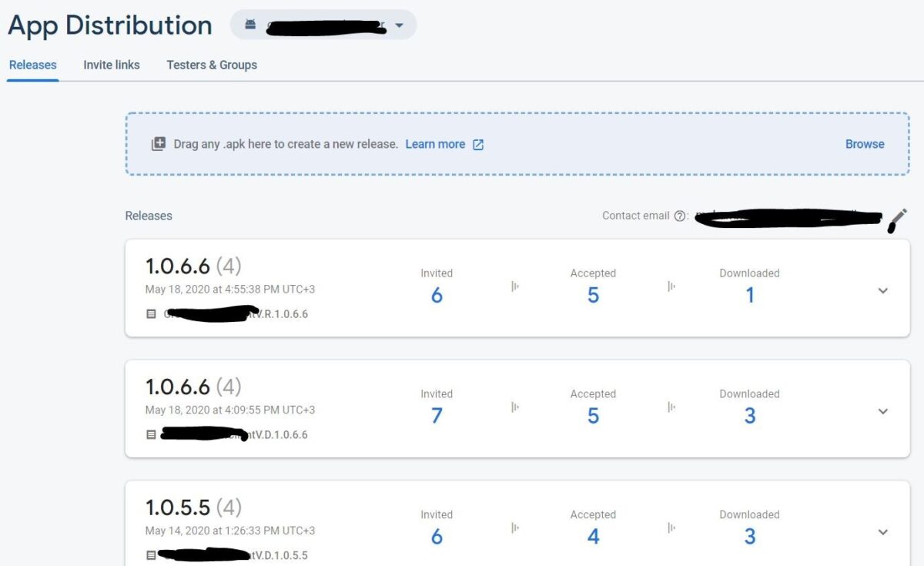924x566 pixels.
Task: Expand the second 1.0.6.6 release details
Action: (x=882, y=411)
